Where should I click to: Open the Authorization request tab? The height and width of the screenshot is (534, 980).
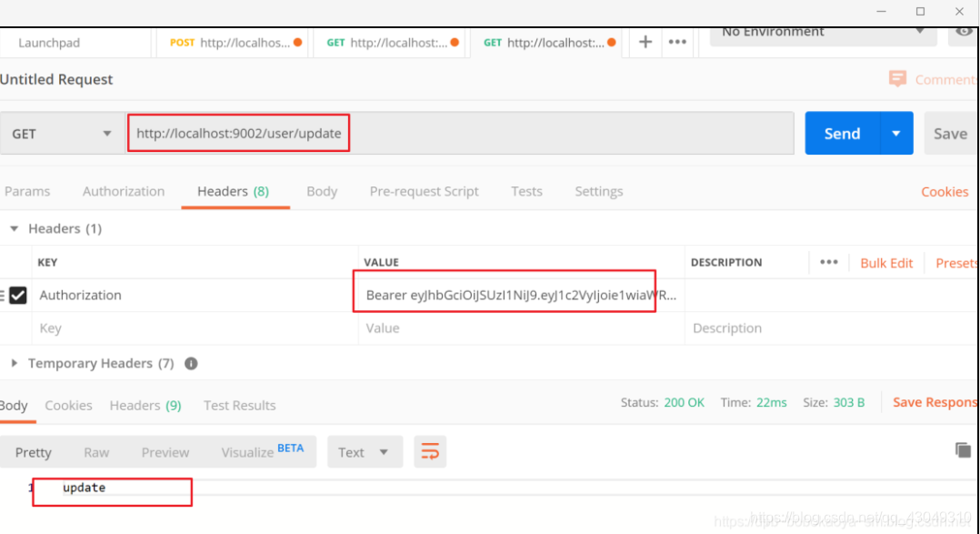[124, 191]
